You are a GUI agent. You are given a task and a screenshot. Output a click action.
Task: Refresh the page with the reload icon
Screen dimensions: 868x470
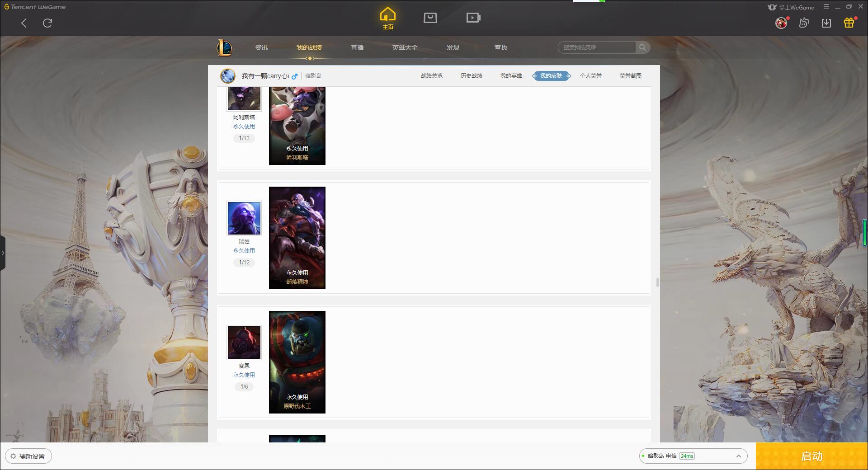pyautogui.click(x=47, y=23)
